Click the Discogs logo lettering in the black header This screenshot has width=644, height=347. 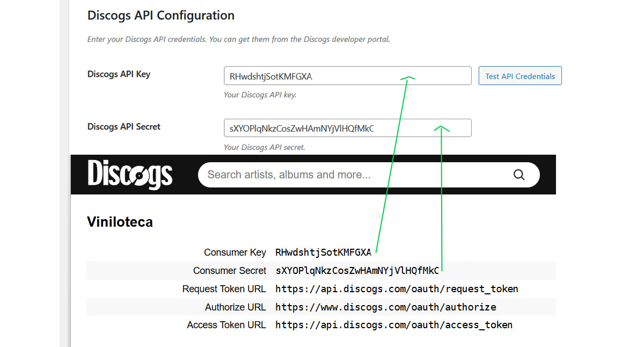[129, 174]
